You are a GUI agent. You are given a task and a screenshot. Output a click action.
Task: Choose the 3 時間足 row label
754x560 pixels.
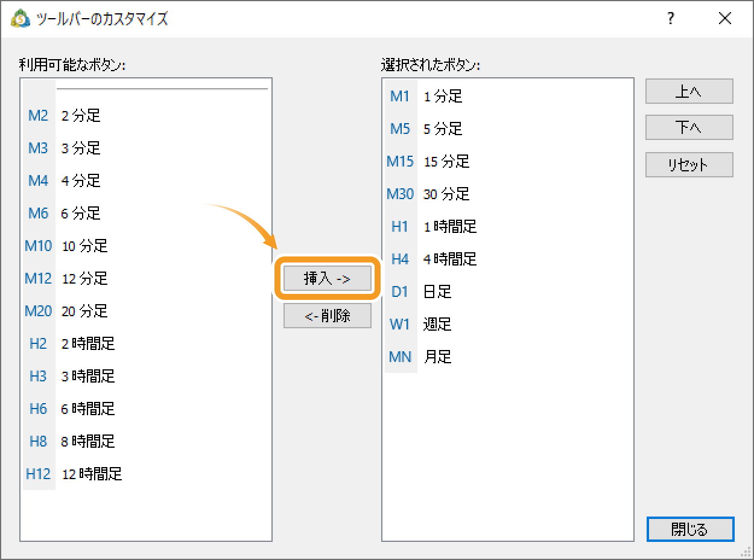click(88, 377)
